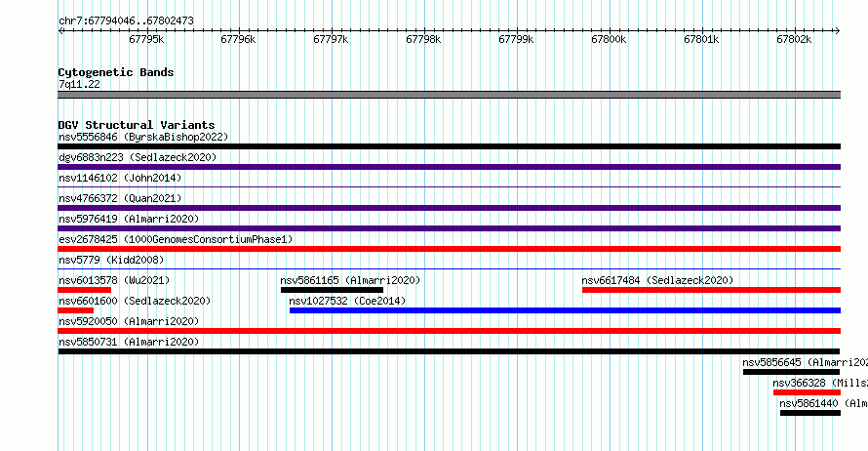This screenshot has height=451, width=868.
Task: Open nsv1146102 (John2014) variant label
Action: (x=120, y=178)
